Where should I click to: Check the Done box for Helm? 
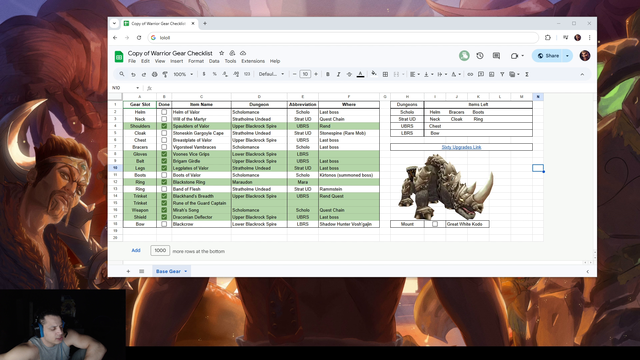point(164,112)
